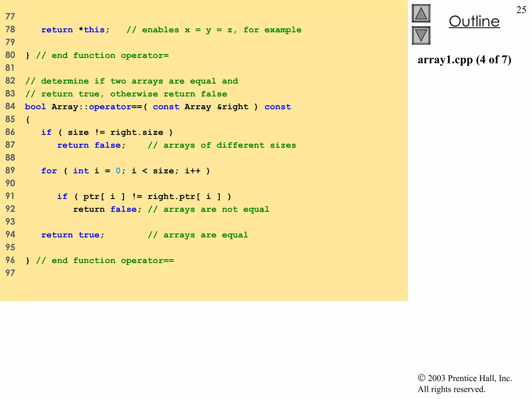
Task: Click the up arrow navigation button
Action: pos(421,13)
